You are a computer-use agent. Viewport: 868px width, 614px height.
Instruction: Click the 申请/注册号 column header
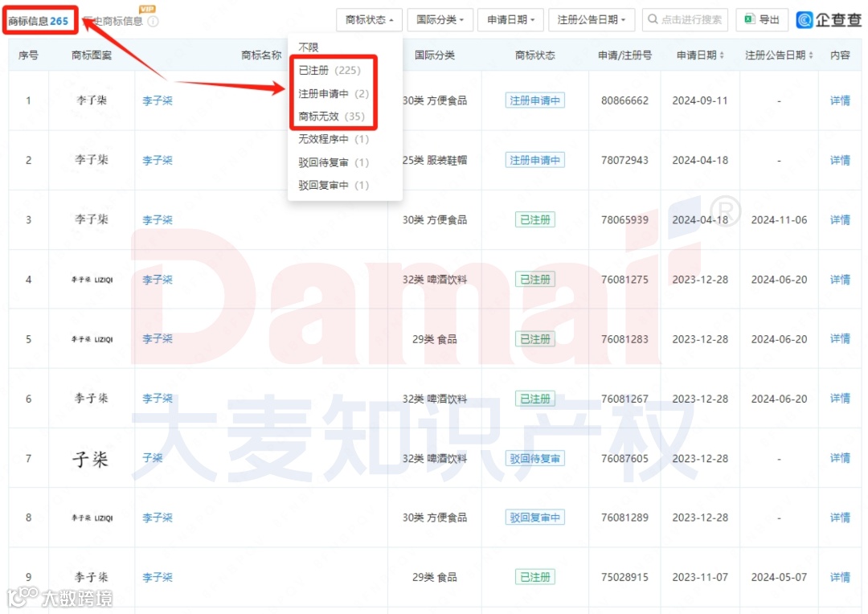click(x=624, y=55)
